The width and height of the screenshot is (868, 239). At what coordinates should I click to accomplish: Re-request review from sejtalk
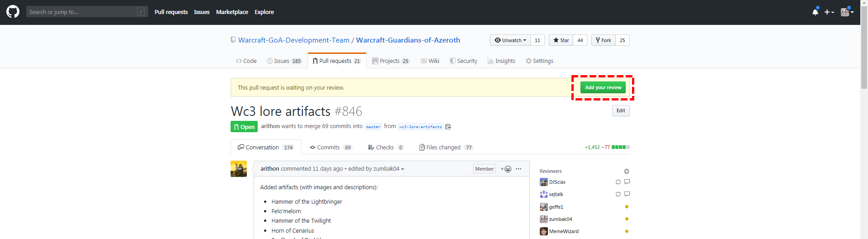pos(618,194)
